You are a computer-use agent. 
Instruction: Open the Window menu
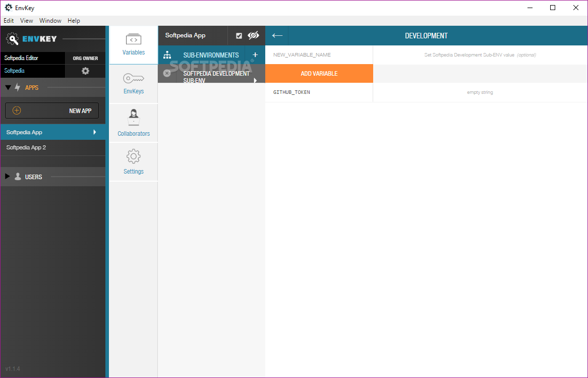pos(50,21)
